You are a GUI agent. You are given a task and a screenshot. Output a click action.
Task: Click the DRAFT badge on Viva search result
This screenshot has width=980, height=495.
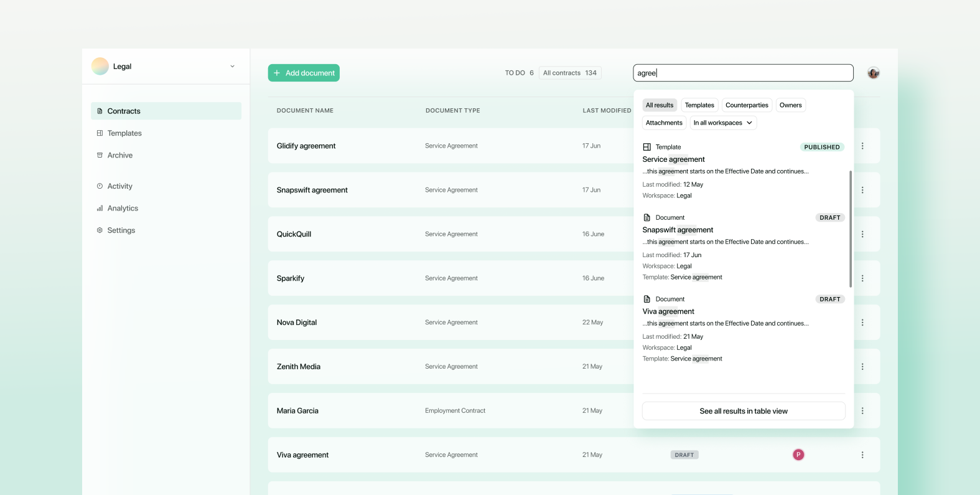(830, 299)
